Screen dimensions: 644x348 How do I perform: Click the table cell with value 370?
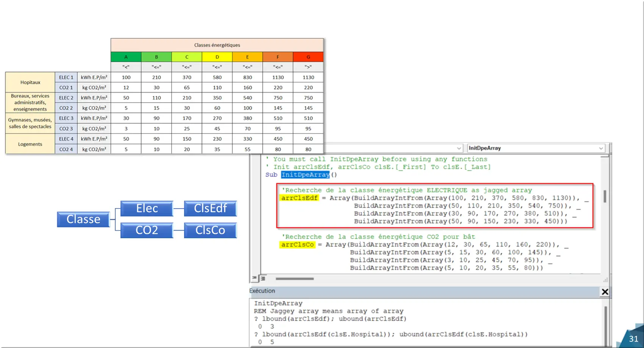[x=187, y=77]
